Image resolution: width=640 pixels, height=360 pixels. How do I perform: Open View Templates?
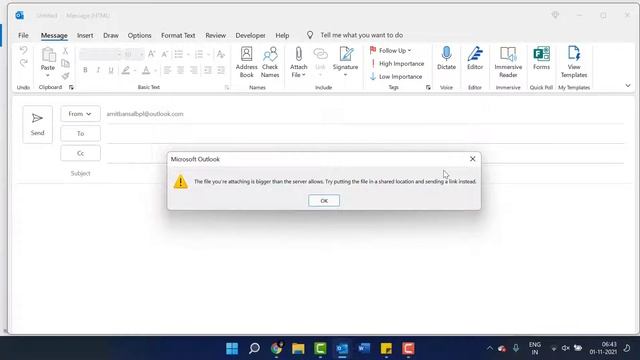coord(574,62)
